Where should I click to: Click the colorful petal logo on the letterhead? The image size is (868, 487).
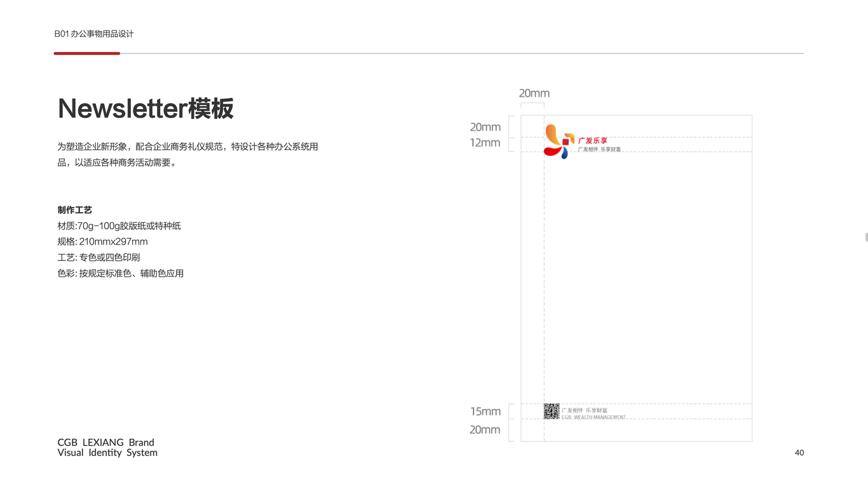coord(559,141)
